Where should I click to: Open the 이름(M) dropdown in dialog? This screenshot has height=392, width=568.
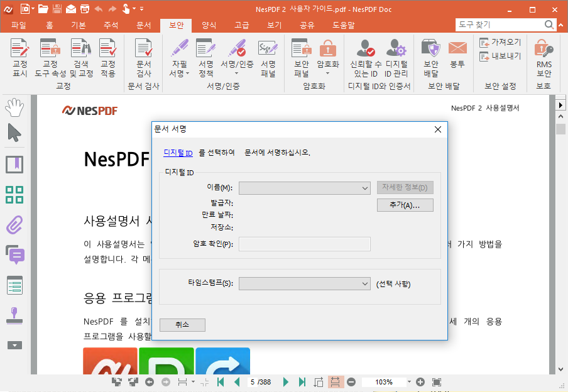click(304, 188)
